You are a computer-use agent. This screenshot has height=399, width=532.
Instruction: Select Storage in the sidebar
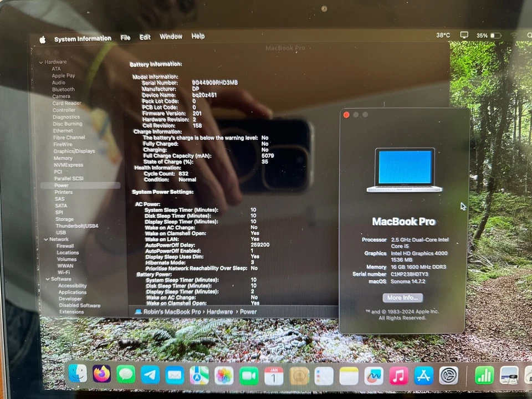[64, 219]
